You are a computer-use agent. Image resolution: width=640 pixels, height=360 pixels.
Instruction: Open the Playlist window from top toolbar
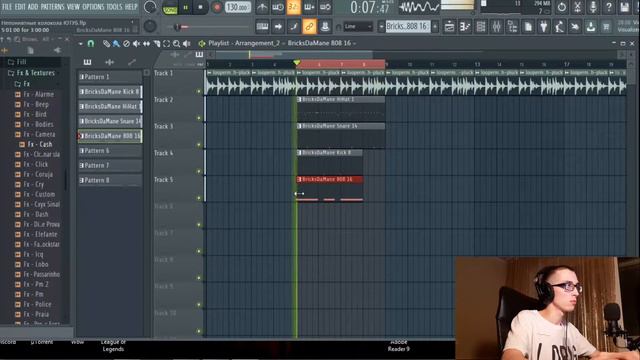point(449,27)
